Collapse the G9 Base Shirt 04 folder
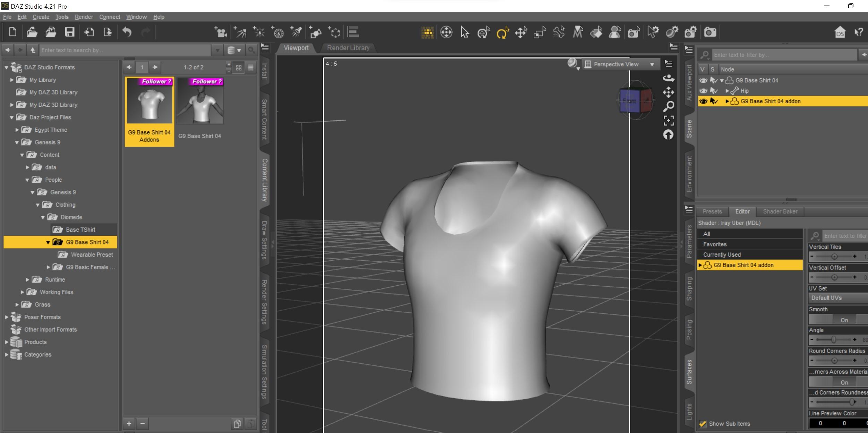Viewport: 868px width, 433px height. point(48,242)
